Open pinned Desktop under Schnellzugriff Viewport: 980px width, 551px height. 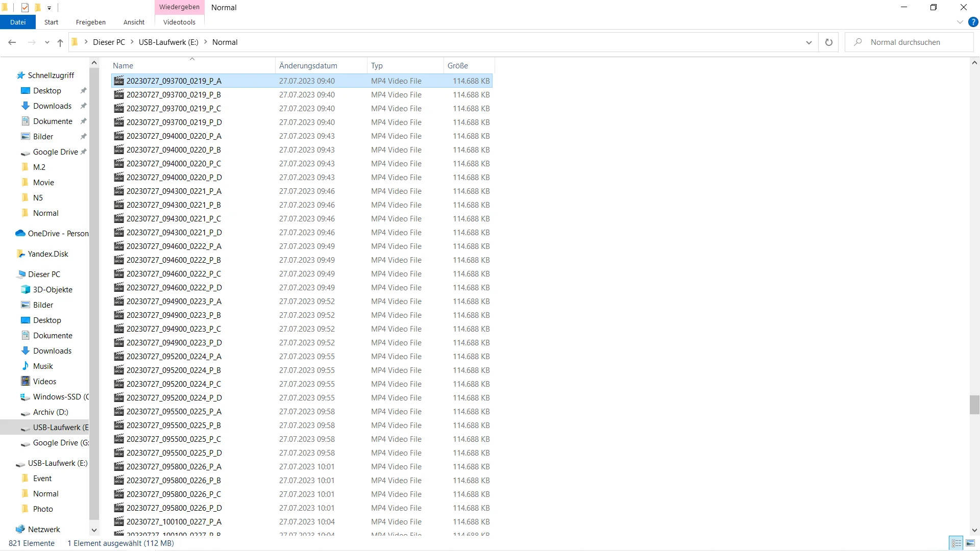click(x=47, y=91)
